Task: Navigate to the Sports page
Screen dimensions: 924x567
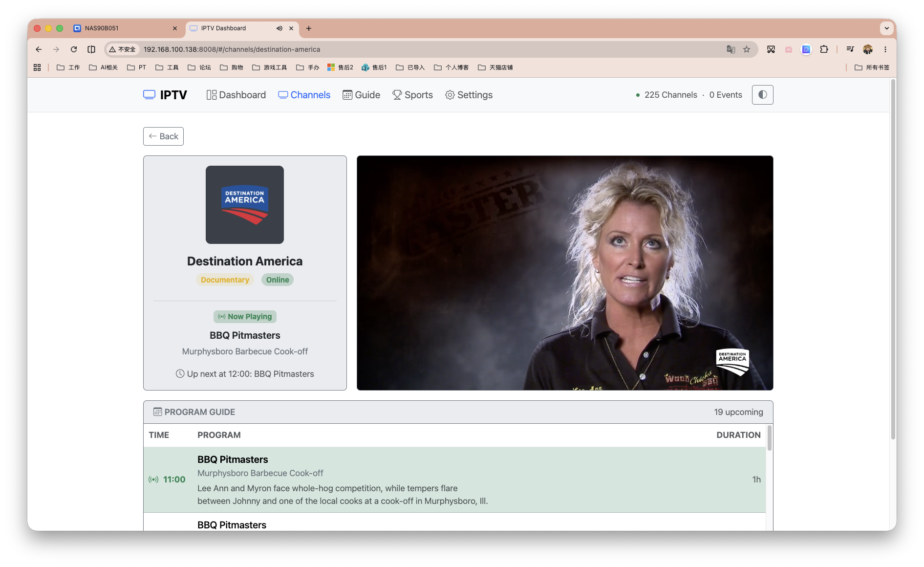Action: pyautogui.click(x=413, y=95)
